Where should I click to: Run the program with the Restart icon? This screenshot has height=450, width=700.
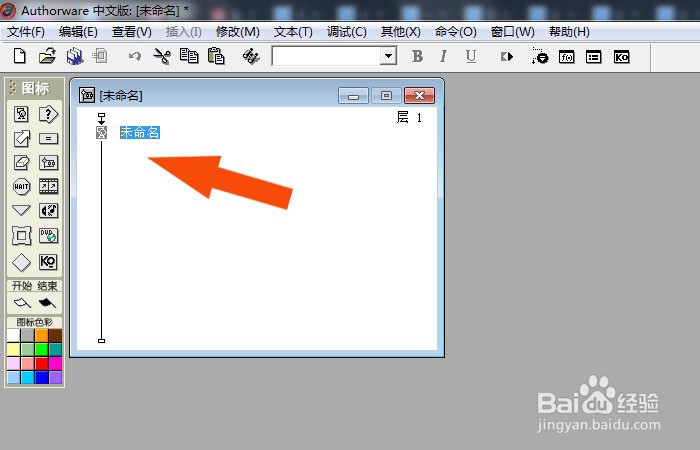click(507, 57)
